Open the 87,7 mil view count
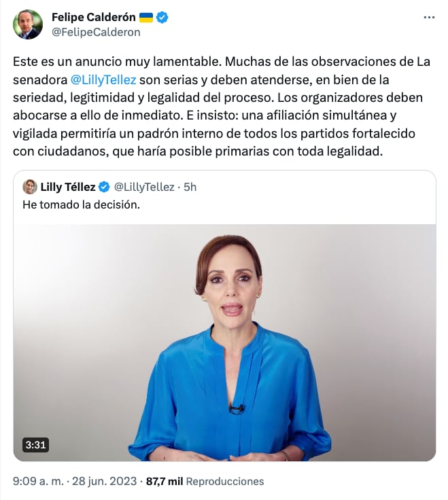The height and width of the screenshot is (500, 448). click(165, 481)
